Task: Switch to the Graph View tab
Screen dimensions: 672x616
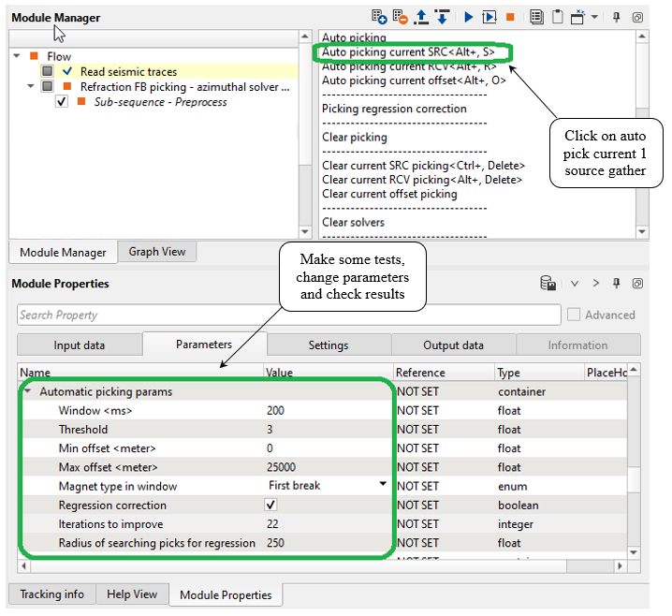Action: [x=157, y=252]
